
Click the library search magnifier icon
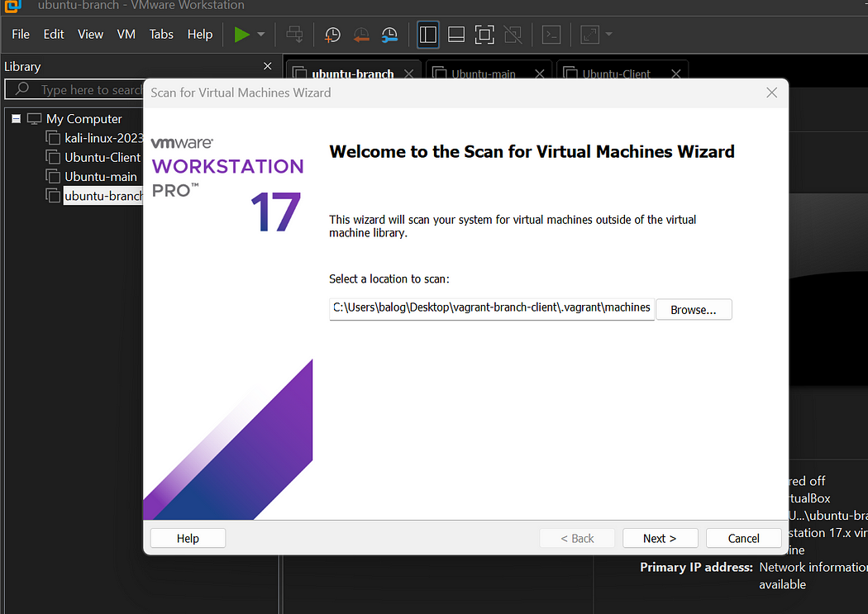tap(22, 88)
